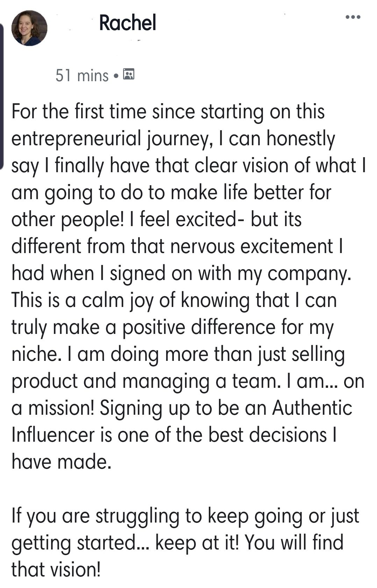
Task: Click the line starting "For the first time"
Action: [168, 112]
